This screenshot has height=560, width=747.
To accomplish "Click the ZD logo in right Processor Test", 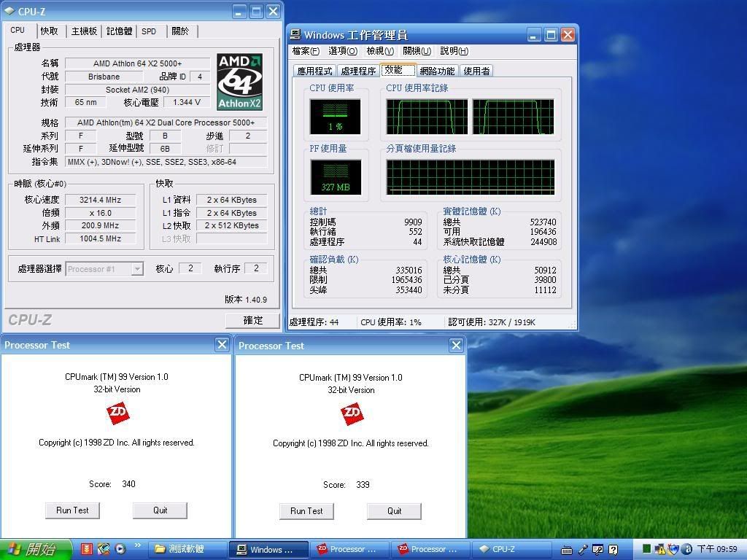I will 352,414.
